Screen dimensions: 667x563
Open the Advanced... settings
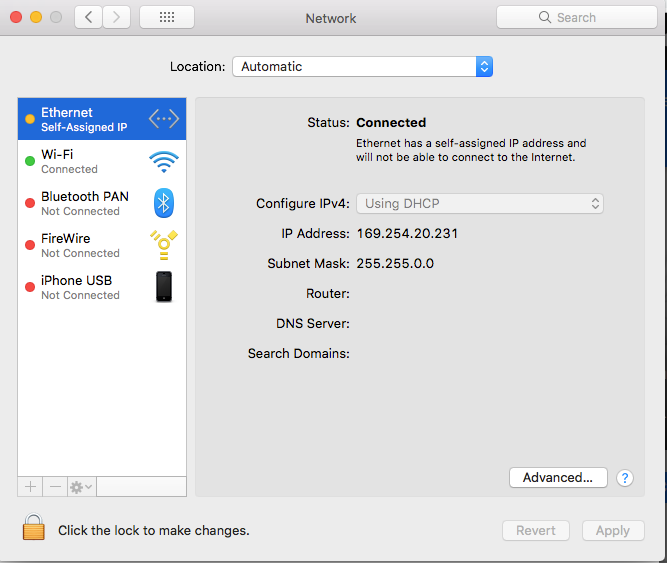(x=558, y=478)
